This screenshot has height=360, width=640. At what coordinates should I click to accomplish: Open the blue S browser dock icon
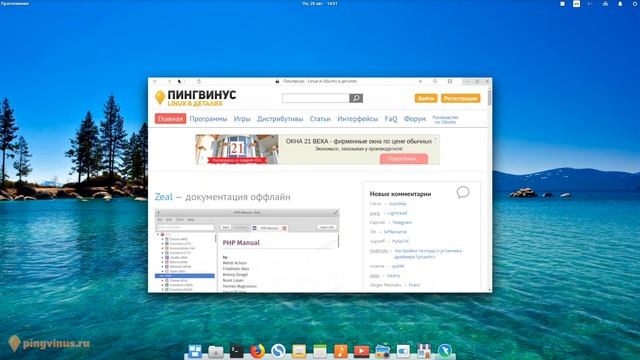pos(278,351)
